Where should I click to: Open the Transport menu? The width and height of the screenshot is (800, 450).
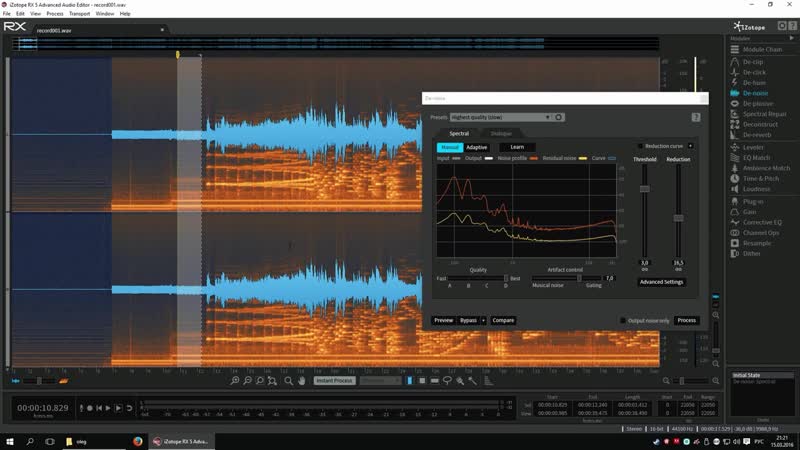pos(80,14)
